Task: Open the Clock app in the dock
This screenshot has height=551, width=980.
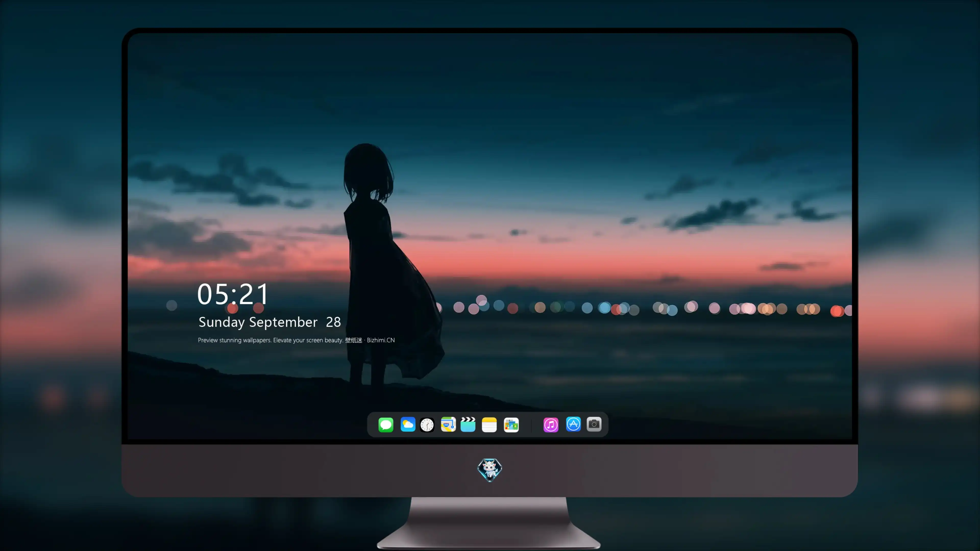Action: click(427, 425)
